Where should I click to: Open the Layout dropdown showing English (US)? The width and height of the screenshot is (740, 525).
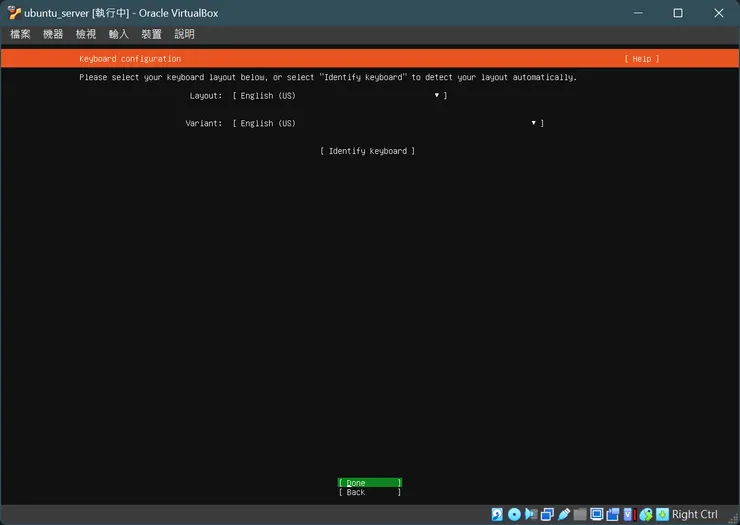coord(340,95)
